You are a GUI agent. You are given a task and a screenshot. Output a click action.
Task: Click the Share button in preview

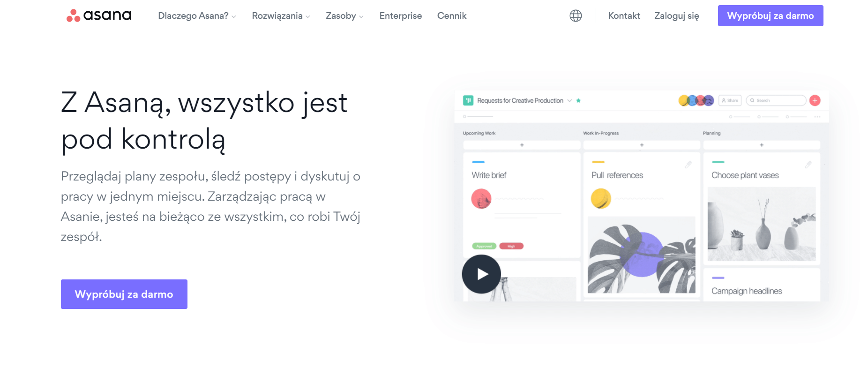pos(730,100)
